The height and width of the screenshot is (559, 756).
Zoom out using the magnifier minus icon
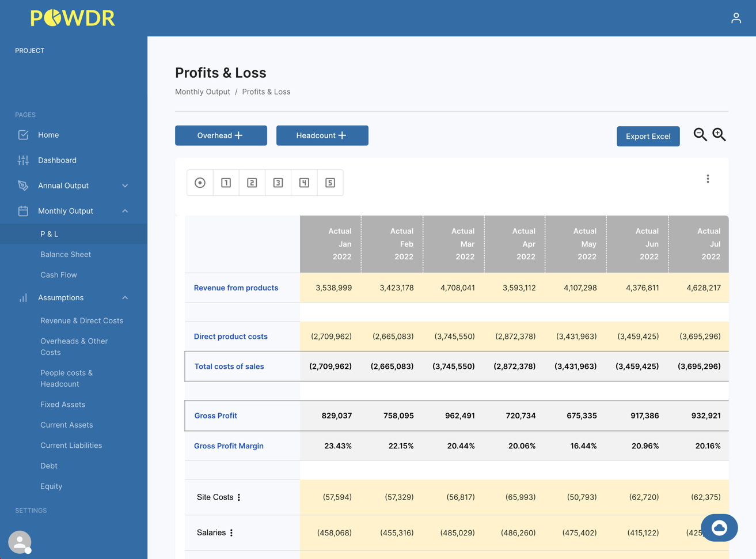pyautogui.click(x=700, y=133)
